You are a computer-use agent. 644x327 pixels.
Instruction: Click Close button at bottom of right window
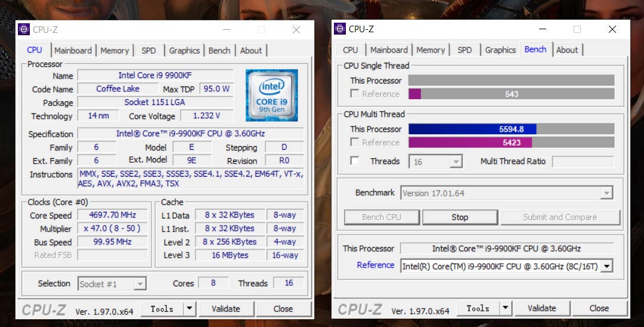coord(599,308)
